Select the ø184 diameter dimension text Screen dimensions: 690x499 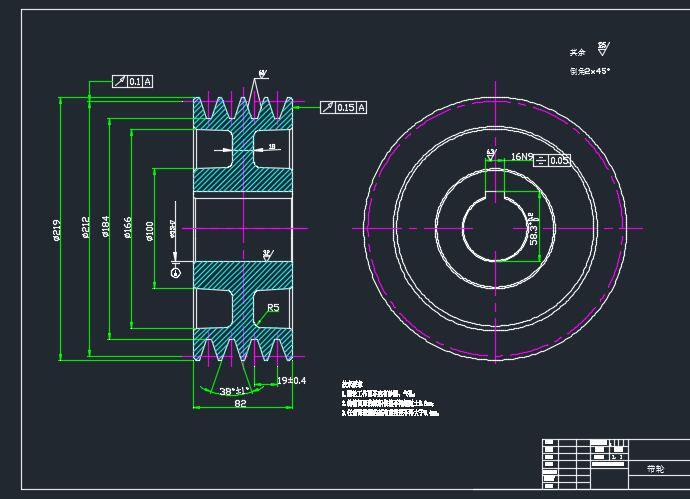click(106, 227)
